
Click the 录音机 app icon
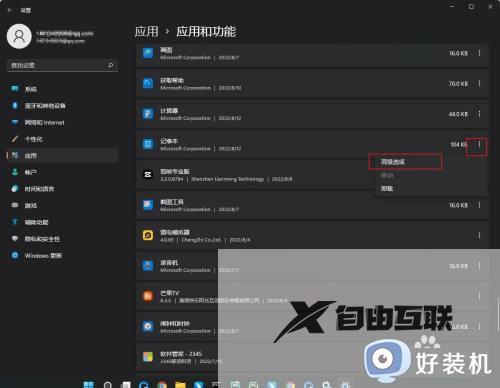(x=148, y=266)
